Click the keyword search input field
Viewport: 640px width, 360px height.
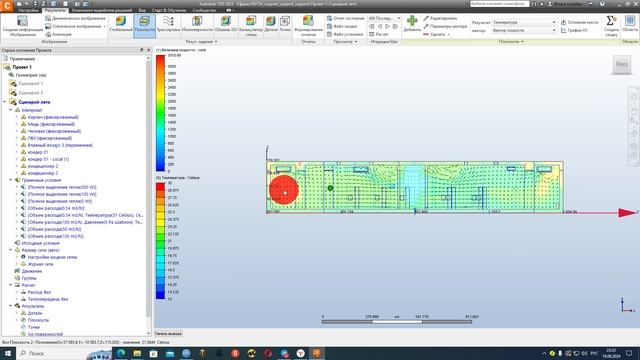tap(499, 4)
